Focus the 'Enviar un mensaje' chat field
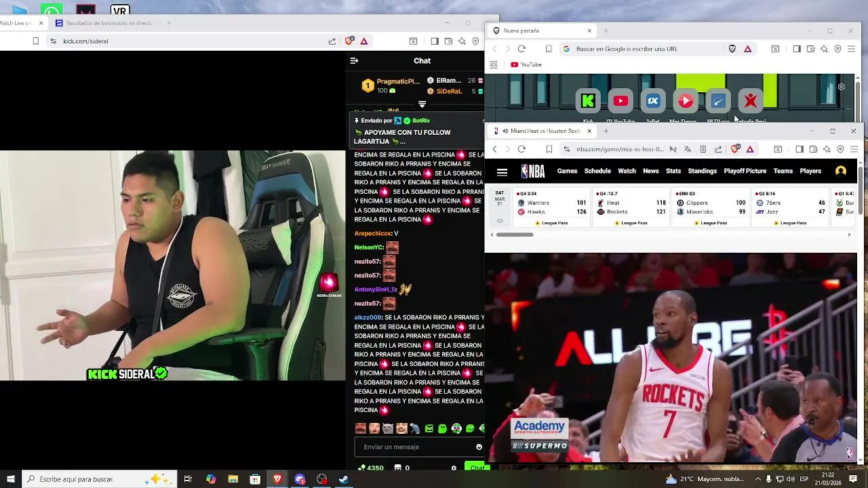The width and height of the screenshot is (868, 488). (x=418, y=447)
